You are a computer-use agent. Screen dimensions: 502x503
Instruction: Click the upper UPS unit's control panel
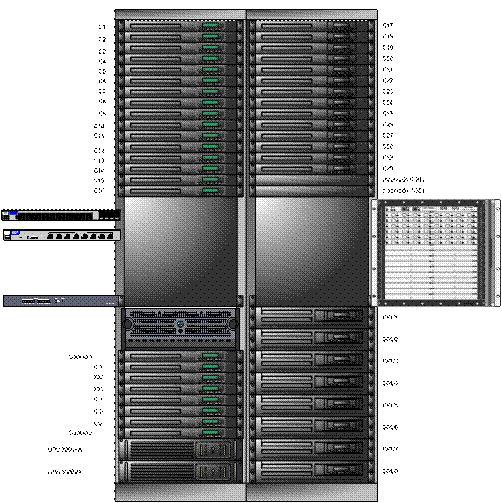tap(213, 450)
